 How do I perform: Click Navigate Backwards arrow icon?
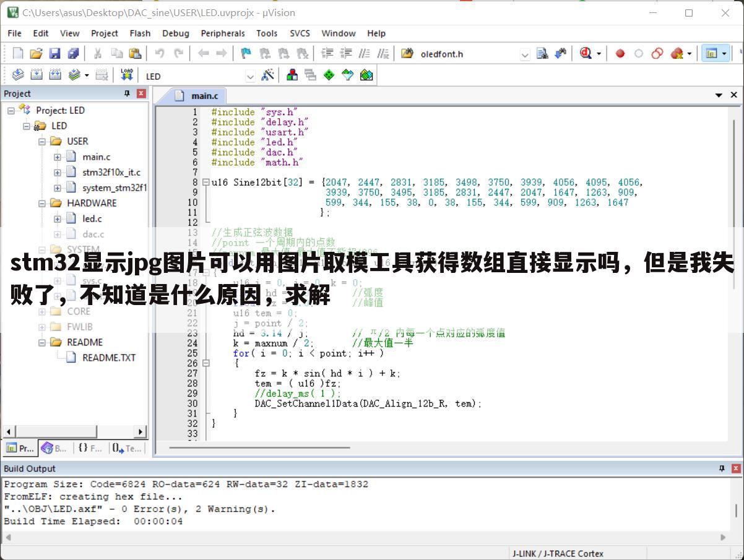(203, 54)
